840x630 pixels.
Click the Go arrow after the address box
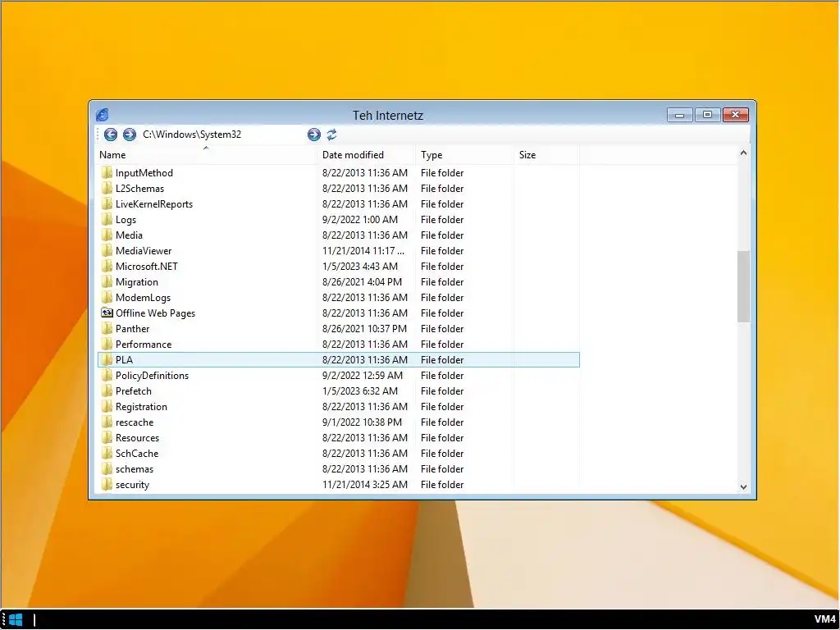click(314, 135)
